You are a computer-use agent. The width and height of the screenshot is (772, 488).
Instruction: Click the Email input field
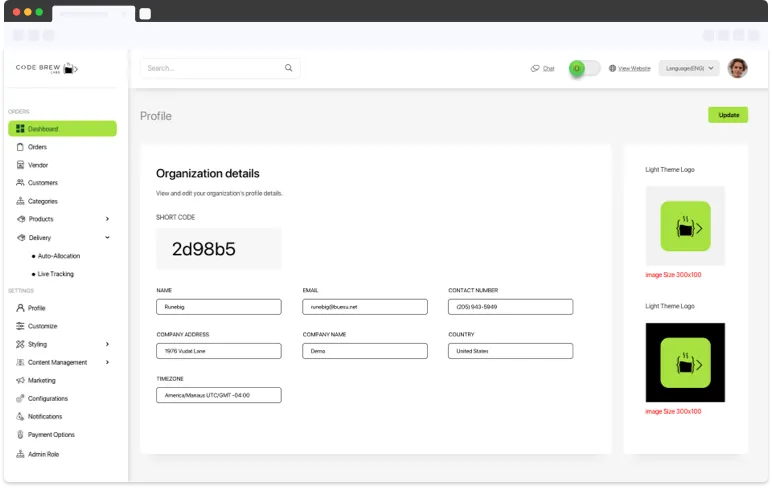pos(365,307)
